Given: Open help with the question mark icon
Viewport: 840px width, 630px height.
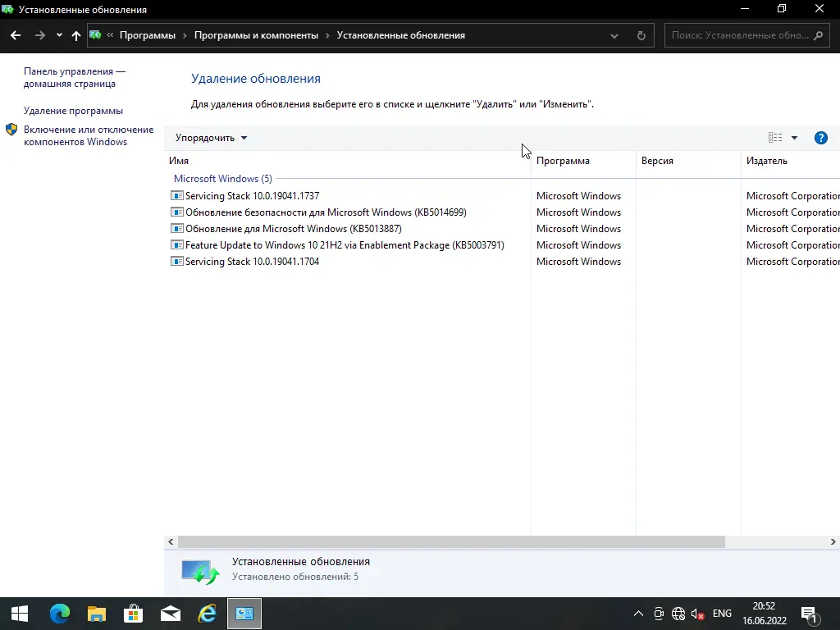Looking at the screenshot, I should [x=820, y=138].
